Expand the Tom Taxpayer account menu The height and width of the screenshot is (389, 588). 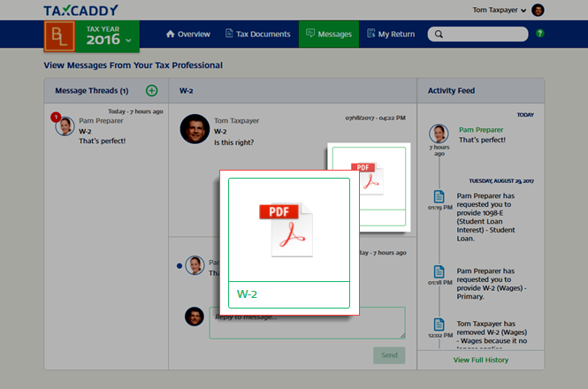[499, 10]
